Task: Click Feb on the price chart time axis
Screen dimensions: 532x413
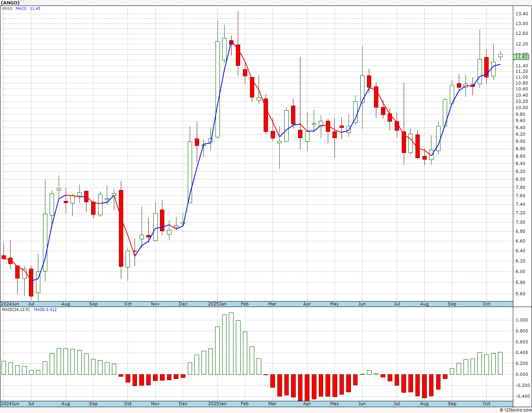Action: coord(245,304)
